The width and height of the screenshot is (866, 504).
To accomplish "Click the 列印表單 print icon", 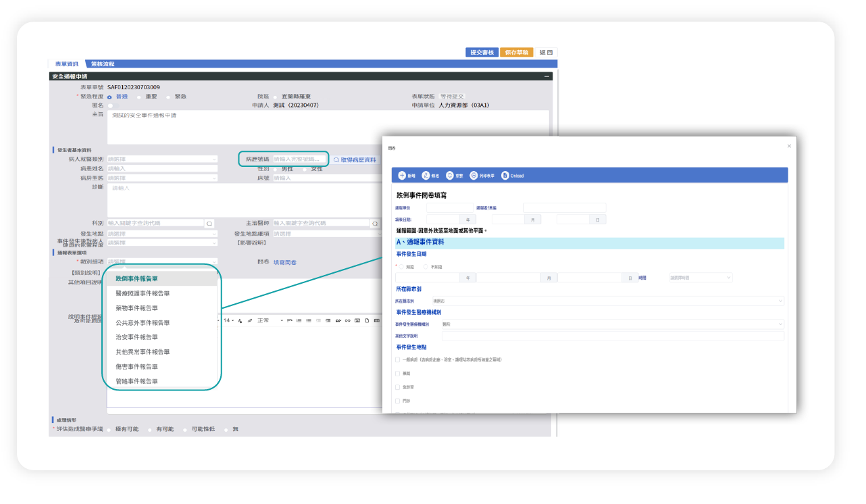I will point(474,176).
